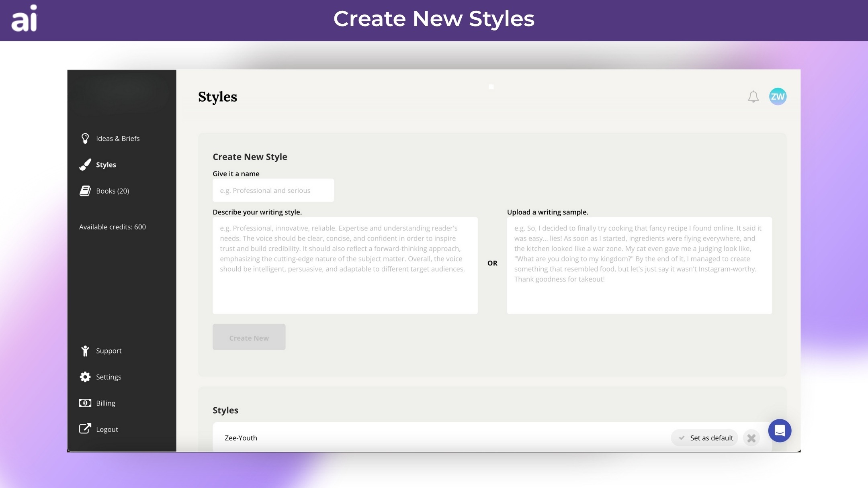Click the Settings gear icon

(85, 377)
